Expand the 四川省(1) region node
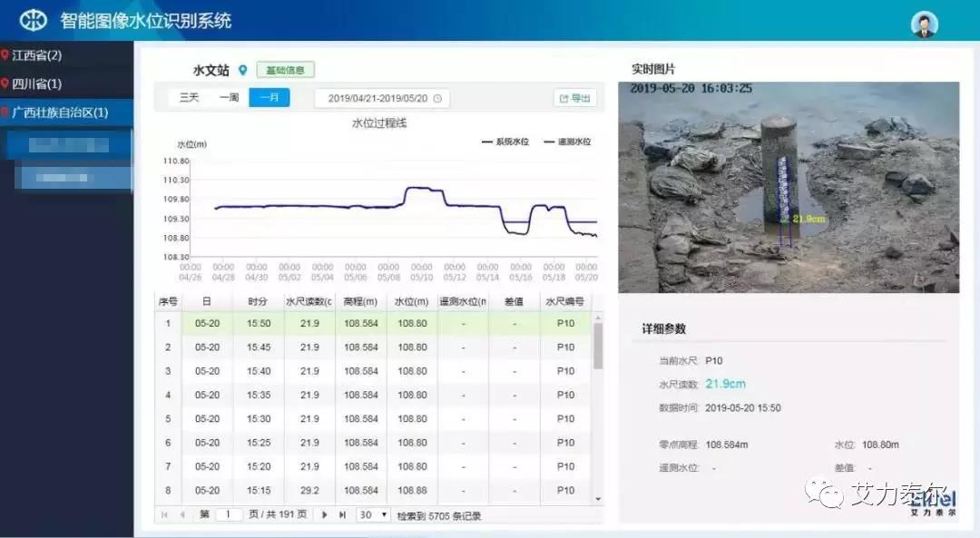 coord(36,84)
